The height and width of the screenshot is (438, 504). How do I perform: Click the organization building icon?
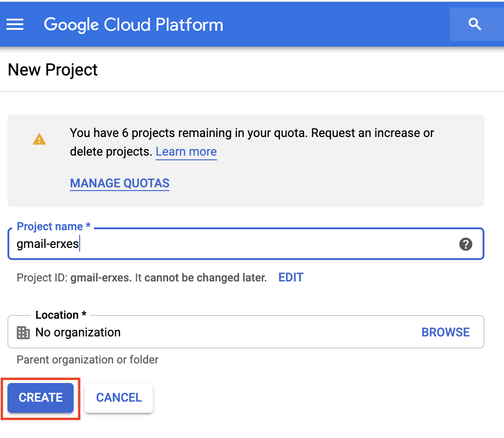tap(23, 332)
